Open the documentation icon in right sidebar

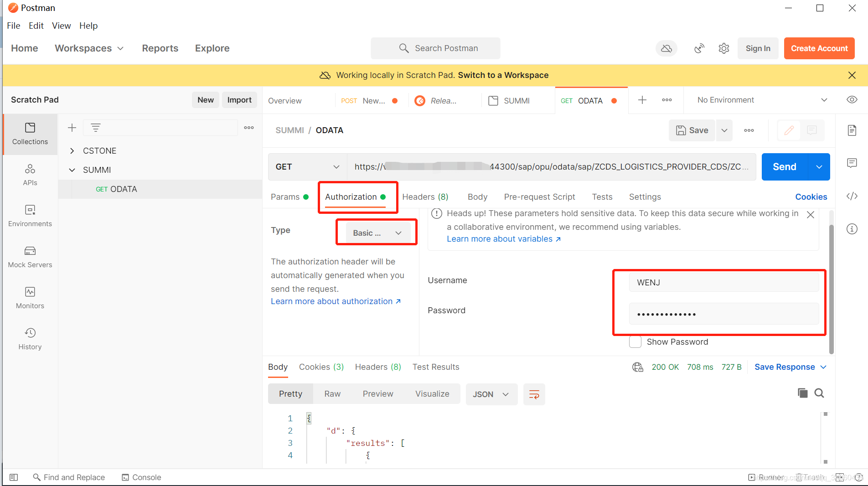[852, 130]
